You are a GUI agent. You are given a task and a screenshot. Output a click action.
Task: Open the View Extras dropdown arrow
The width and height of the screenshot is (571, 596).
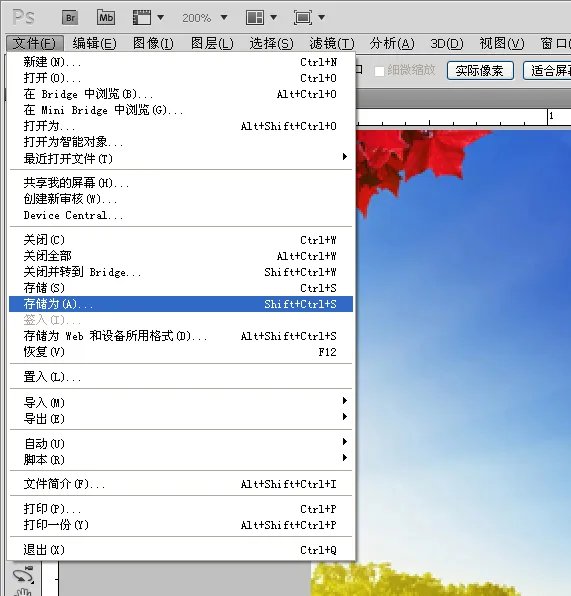coord(160,17)
